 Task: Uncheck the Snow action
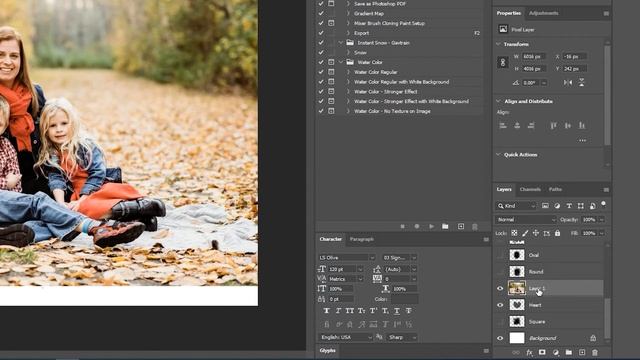[x=321, y=53]
